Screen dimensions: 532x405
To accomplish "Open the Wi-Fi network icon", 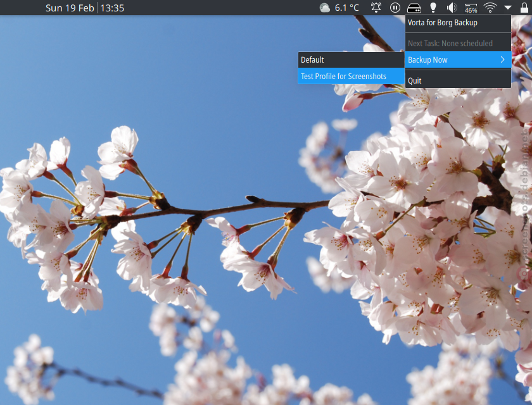I will click(x=490, y=8).
